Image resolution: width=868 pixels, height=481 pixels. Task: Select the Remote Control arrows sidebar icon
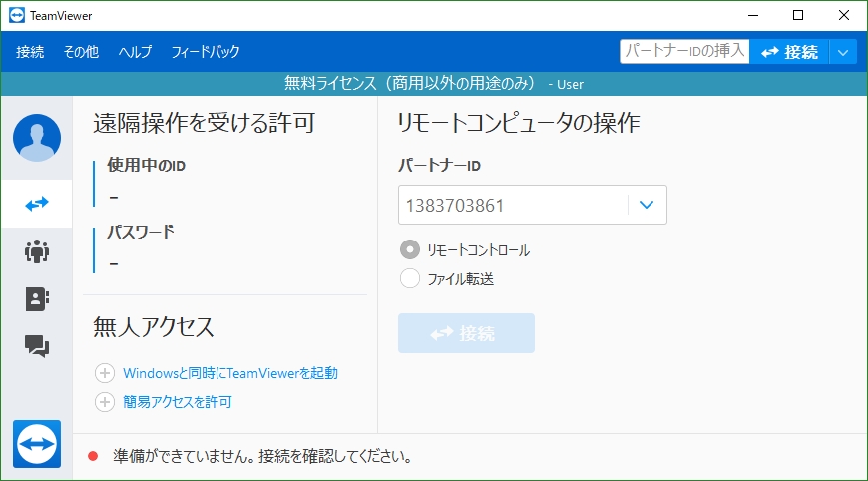pos(37,204)
